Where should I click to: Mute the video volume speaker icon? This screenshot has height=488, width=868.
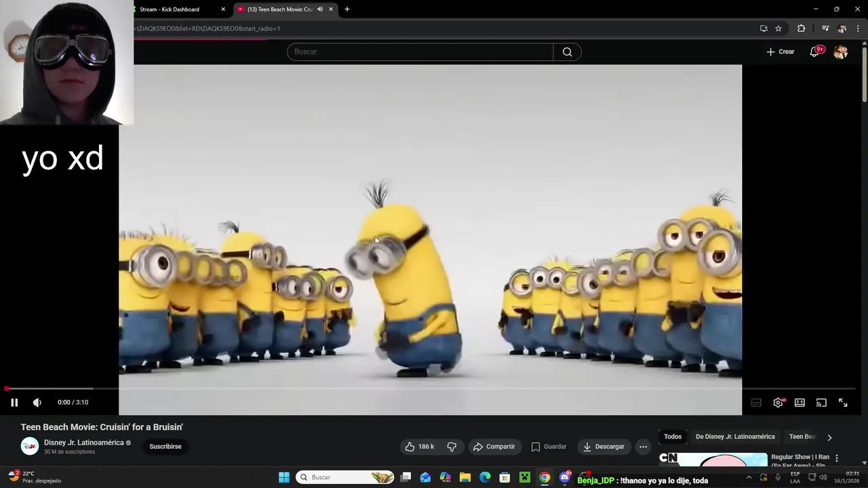[x=37, y=403]
